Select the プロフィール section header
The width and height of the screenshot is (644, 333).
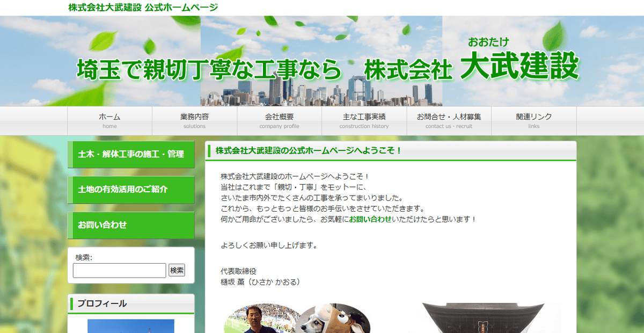[131, 303]
